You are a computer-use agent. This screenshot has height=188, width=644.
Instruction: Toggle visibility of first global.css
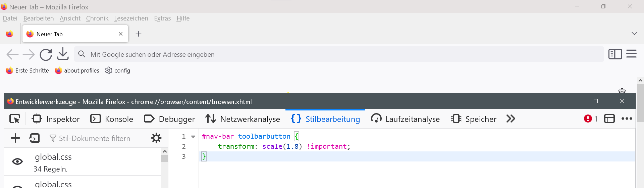click(x=17, y=161)
